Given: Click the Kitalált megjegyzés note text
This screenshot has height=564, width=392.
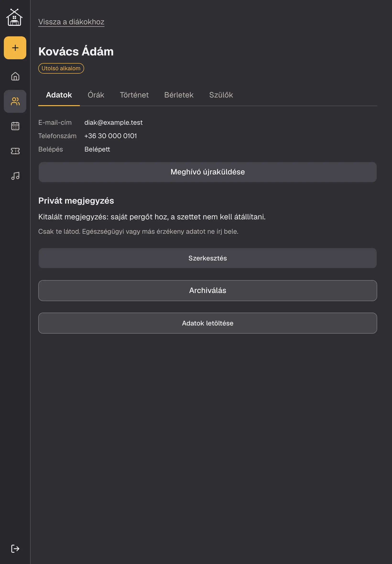Looking at the screenshot, I should pyautogui.click(x=152, y=217).
